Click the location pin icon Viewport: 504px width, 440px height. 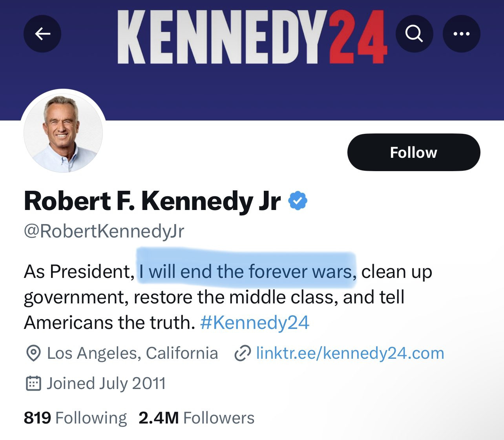pyautogui.click(x=33, y=353)
